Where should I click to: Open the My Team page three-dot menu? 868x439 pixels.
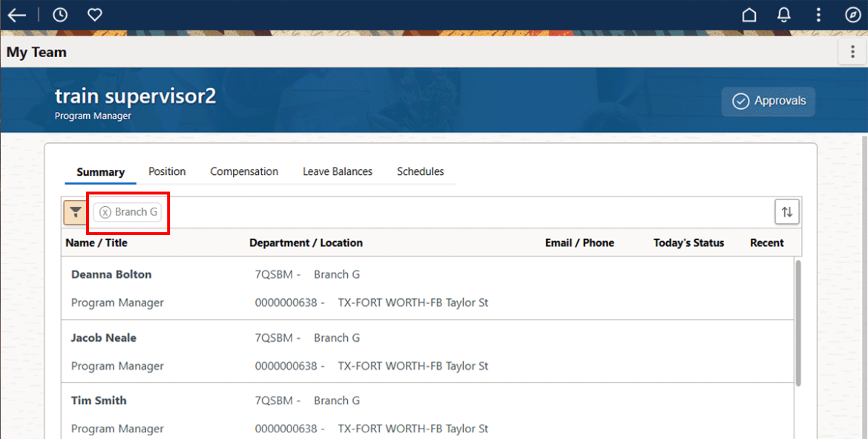pyautogui.click(x=852, y=52)
